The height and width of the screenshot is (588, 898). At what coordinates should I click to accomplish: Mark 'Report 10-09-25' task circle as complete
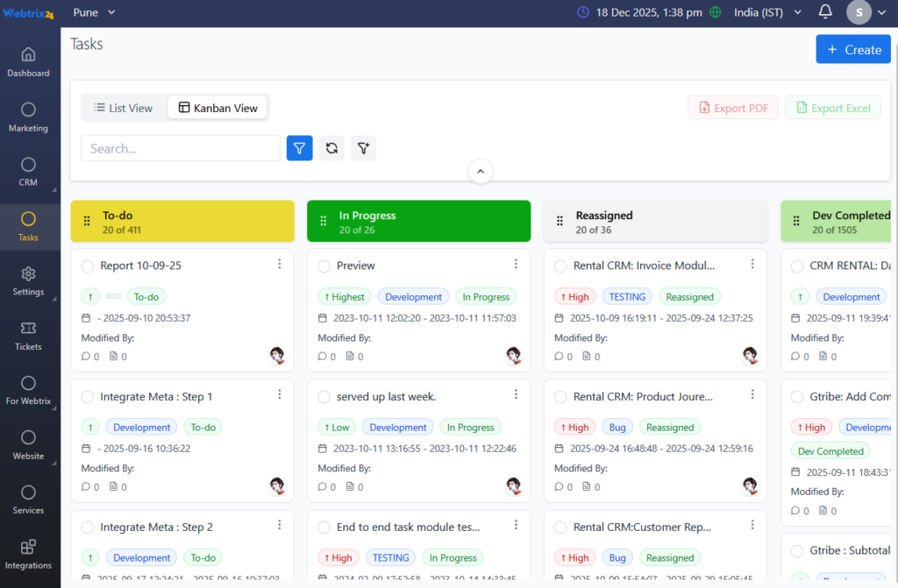coord(88,266)
